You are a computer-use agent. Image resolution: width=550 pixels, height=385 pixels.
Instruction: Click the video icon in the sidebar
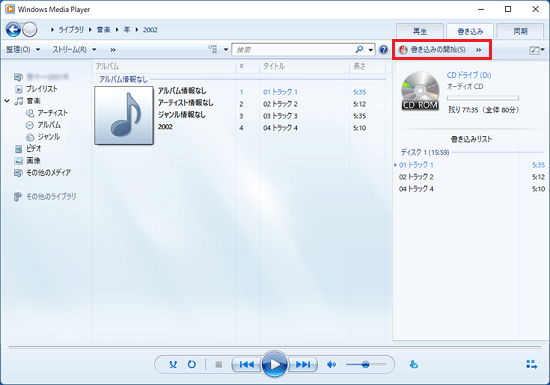pos(19,149)
